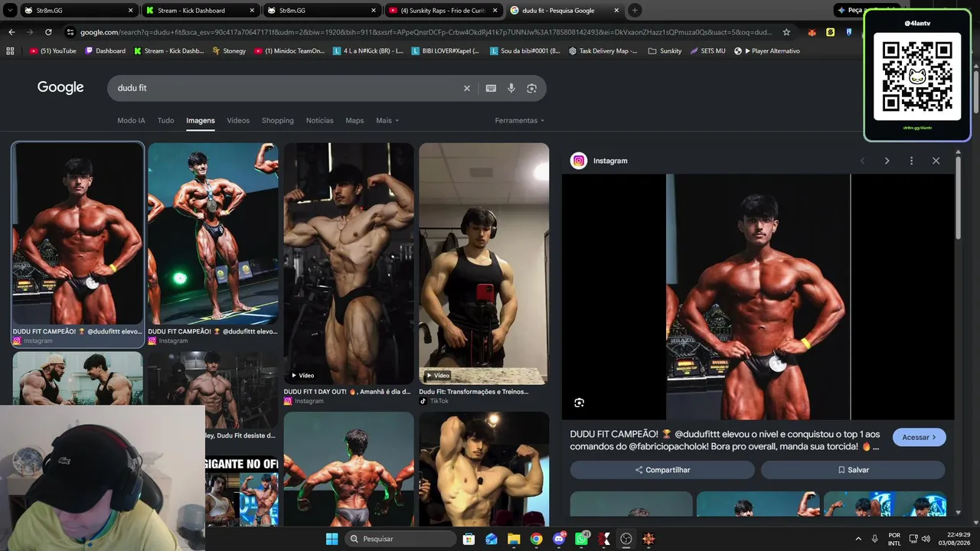Switch to the Stream - Kick Dashboard tab

point(198,11)
